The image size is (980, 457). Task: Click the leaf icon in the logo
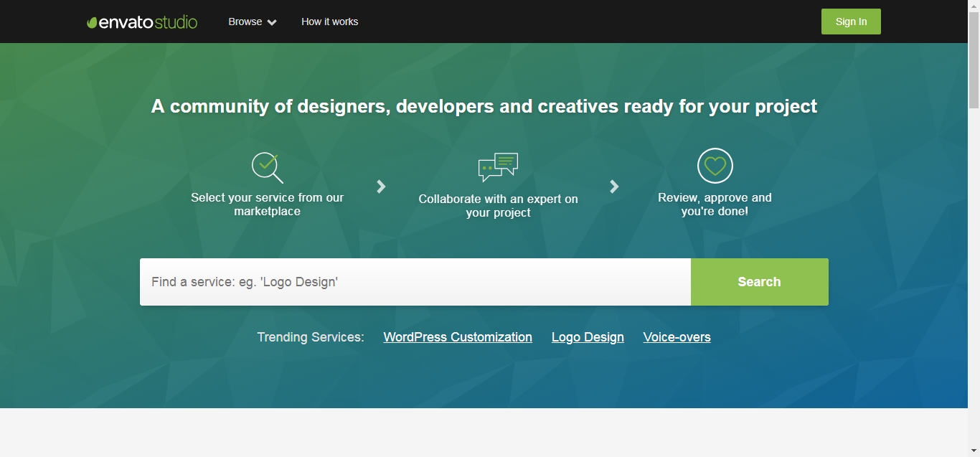coord(92,22)
